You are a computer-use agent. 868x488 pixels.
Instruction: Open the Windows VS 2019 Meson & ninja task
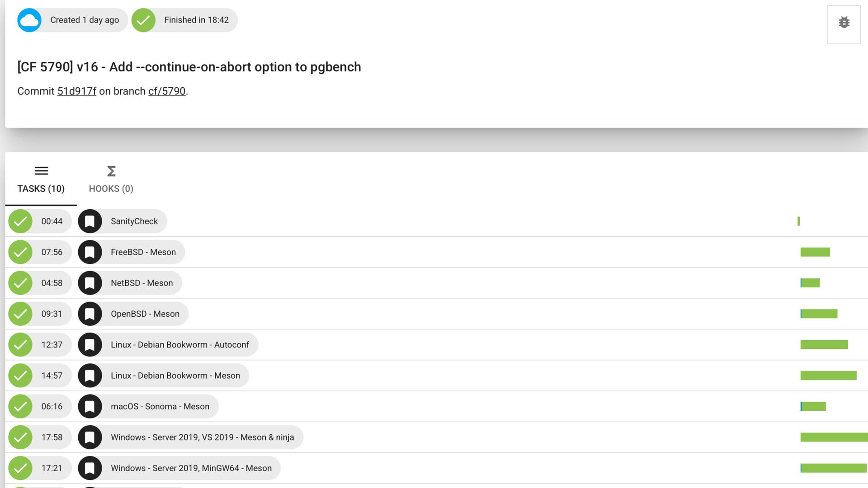coord(202,437)
